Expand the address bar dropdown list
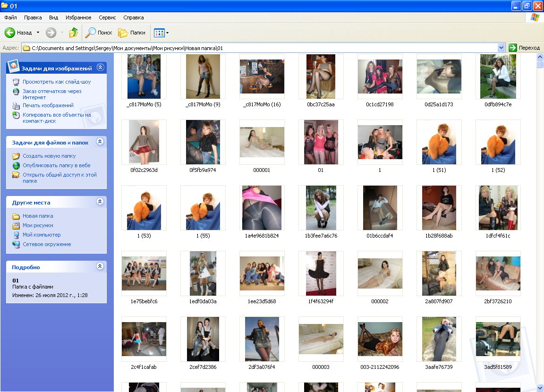Image resolution: width=544 pixels, height=392 pixels. click(x=501, y=48)
